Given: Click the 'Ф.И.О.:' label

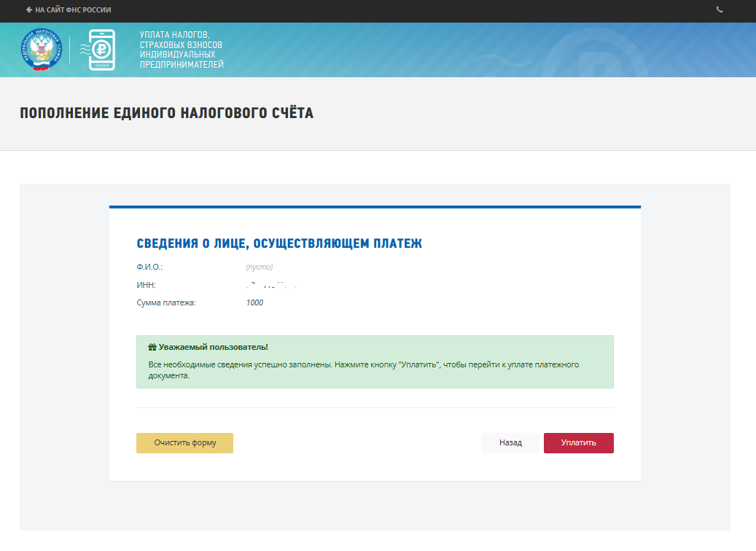Looking at the screenshot, I should [149, 267].
